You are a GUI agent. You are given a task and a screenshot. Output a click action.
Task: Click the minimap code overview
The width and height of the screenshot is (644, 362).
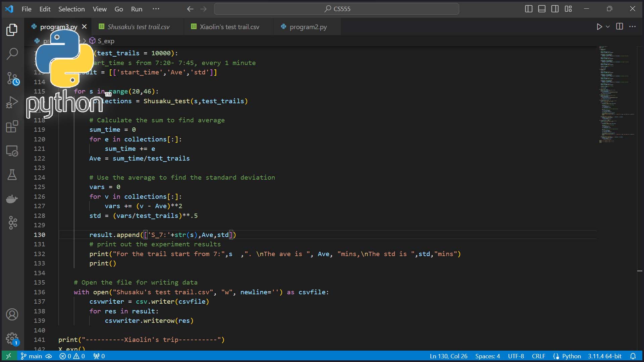coord(616,95)
